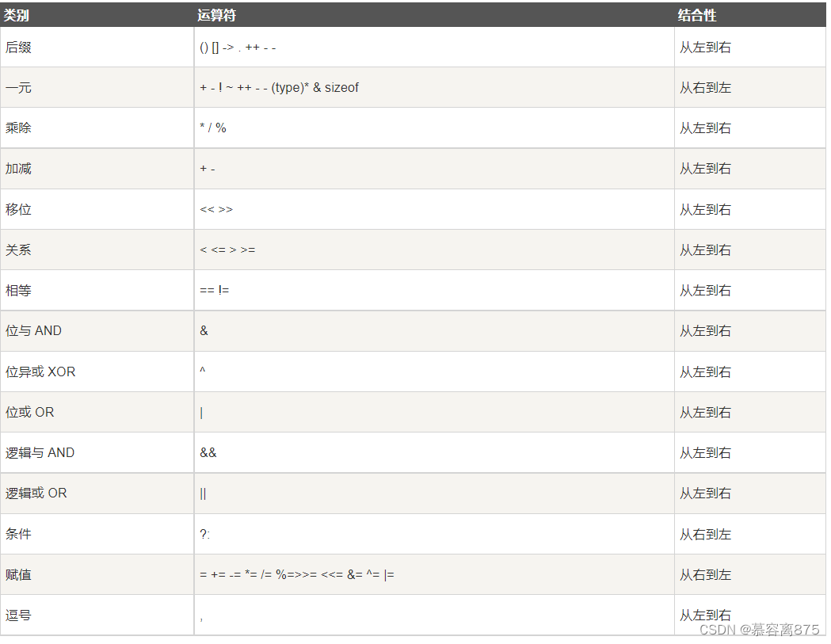This screenshot has width=831, height=644.
Task: Select the 加减 category cell
Action: tap(18, 169)
